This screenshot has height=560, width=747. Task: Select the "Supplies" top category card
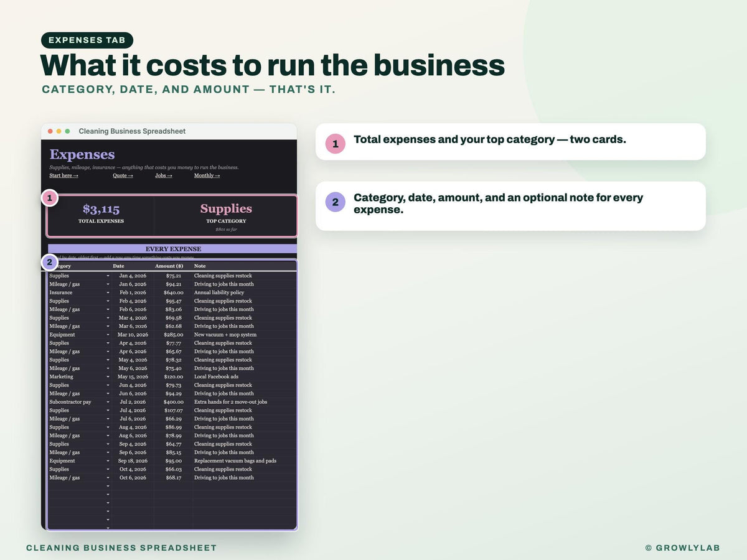[x=226, y=216]
